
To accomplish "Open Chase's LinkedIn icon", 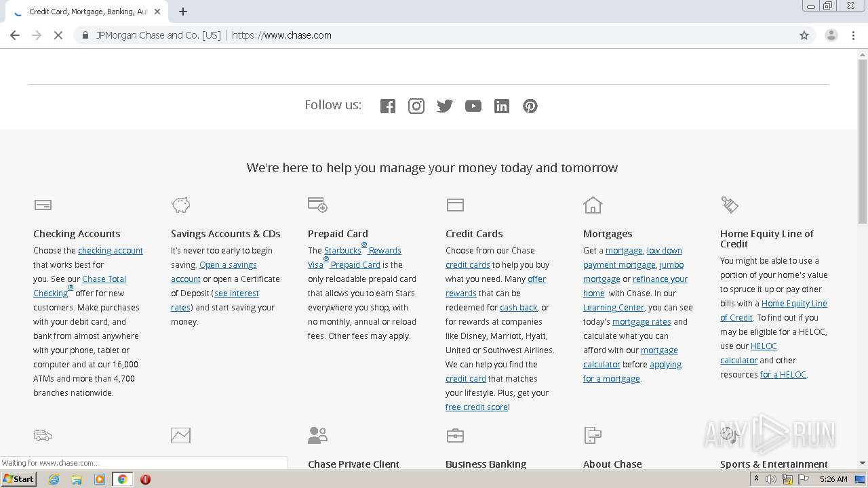I will pyautogui.click(x=502, y=106).
